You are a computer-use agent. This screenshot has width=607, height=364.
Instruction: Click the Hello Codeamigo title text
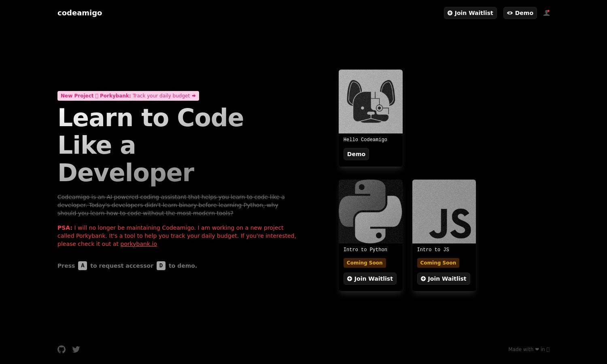click(365, 140)
